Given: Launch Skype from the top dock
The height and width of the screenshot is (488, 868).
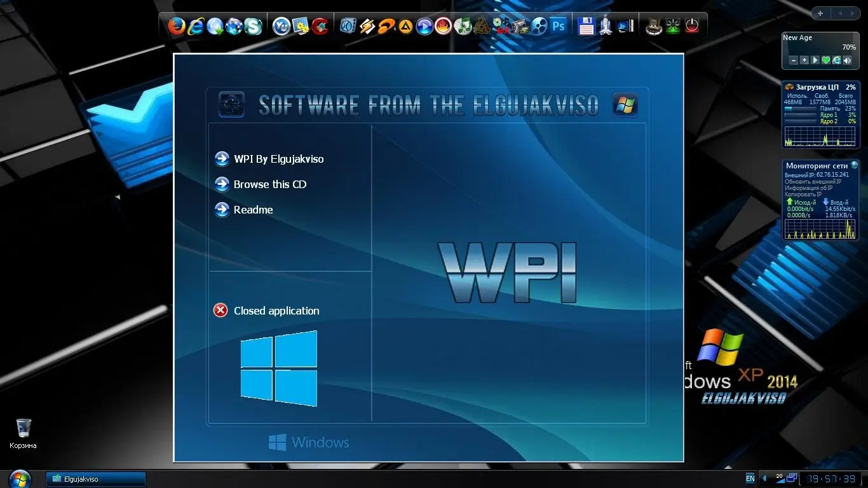Looking at the screenshot, I should coord(254,26).
